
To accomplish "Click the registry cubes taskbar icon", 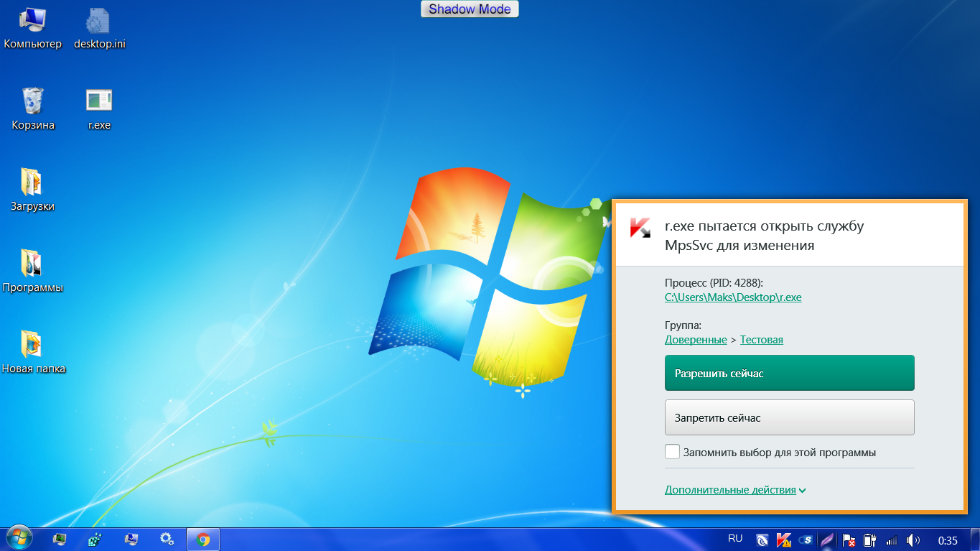I will click(x=95, y=539).
